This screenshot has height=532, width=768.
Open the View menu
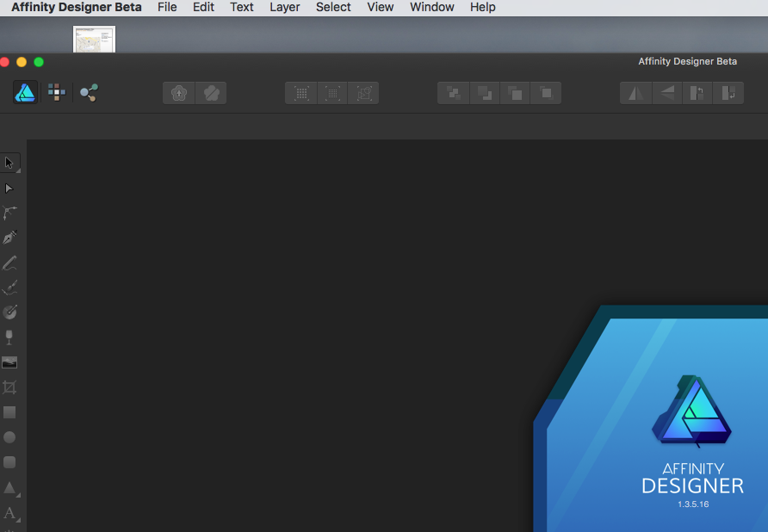pyautogui.click(x=380, y=8)
